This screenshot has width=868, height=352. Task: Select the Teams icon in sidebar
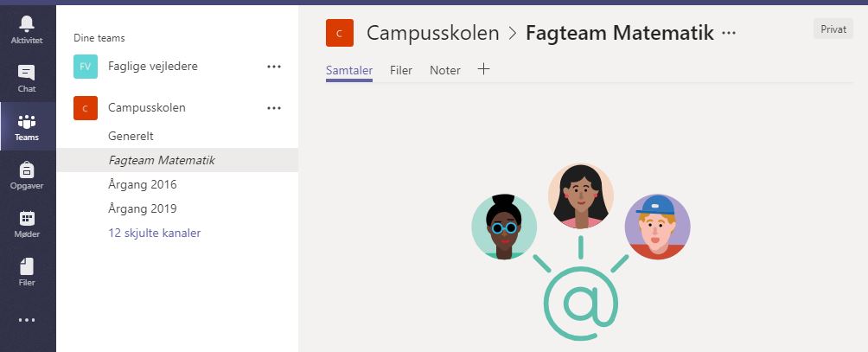[x=27, y=122]
